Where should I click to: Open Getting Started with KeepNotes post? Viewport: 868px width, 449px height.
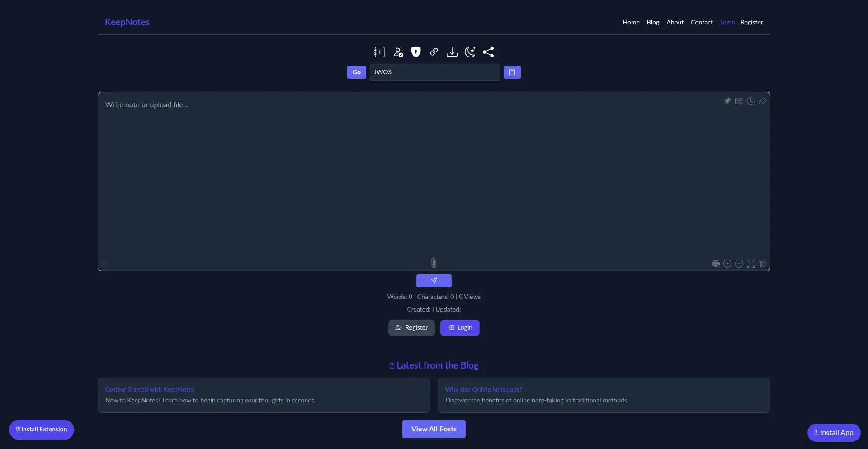[150, 389]
